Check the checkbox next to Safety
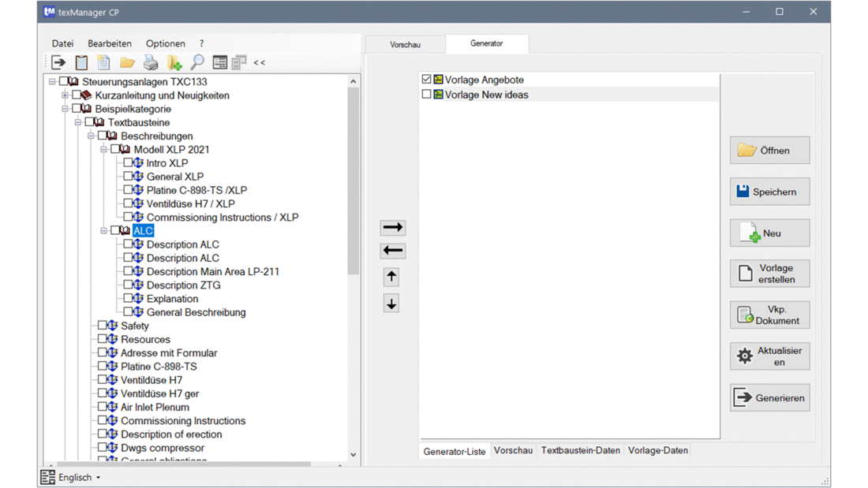The height and width of the screenshot is (488, 868). 101,326
